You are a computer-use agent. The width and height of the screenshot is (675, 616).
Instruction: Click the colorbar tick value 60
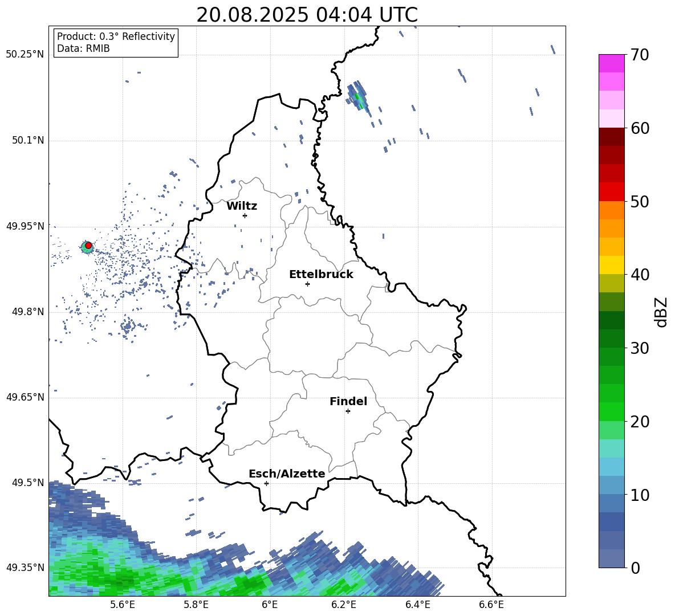pyautogui.click(x=640, y=128)
